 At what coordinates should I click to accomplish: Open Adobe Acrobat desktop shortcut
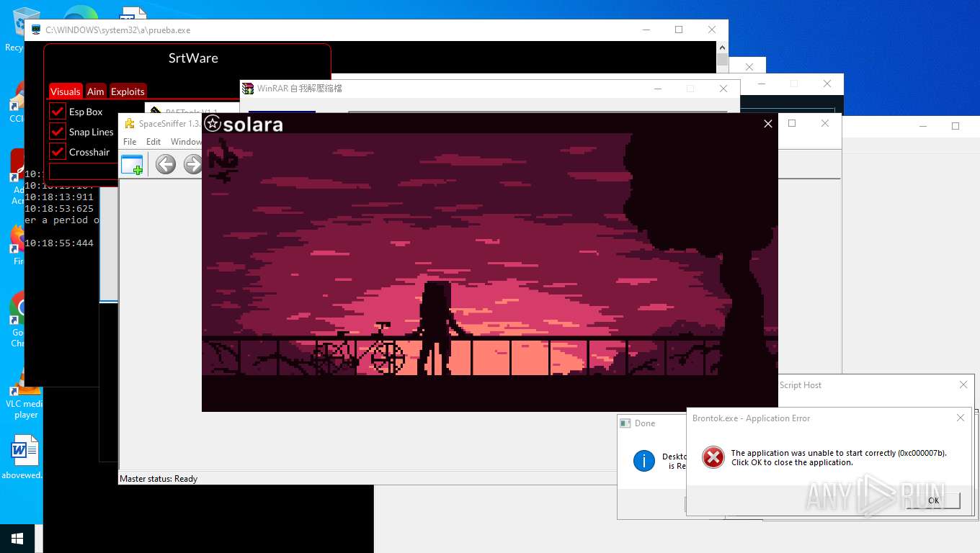click(16, 176)
